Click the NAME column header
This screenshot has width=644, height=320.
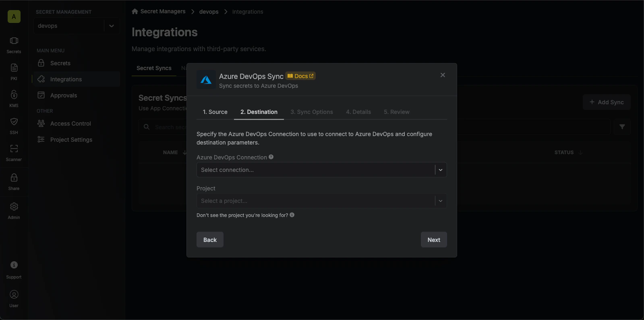(x=170, y=152)
